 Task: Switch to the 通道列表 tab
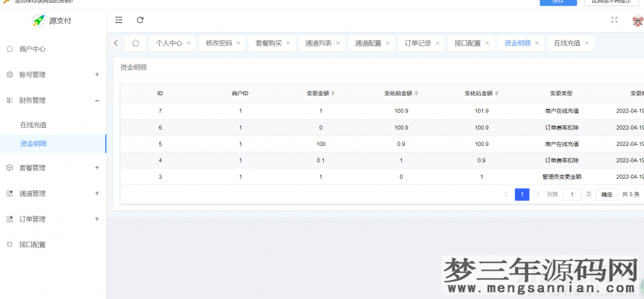[x=318, y=43]
